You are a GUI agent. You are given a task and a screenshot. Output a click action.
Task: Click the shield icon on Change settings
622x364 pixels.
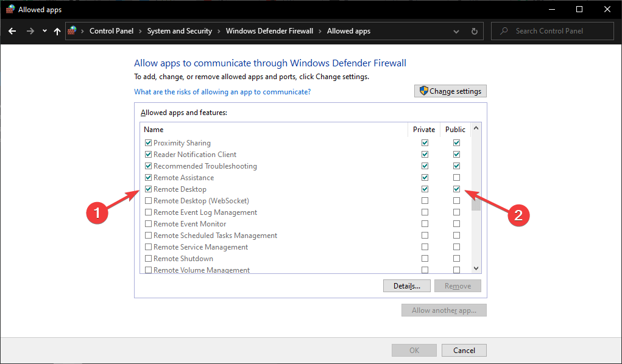point(423,91)
